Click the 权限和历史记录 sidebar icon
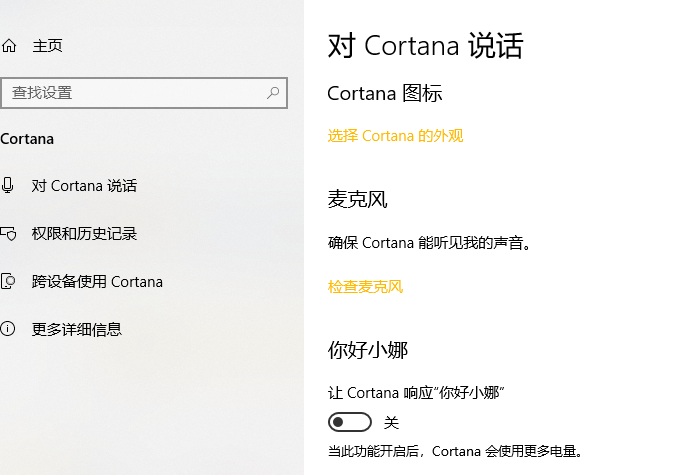Screen dimensions: 691x475 pos(9,234)
